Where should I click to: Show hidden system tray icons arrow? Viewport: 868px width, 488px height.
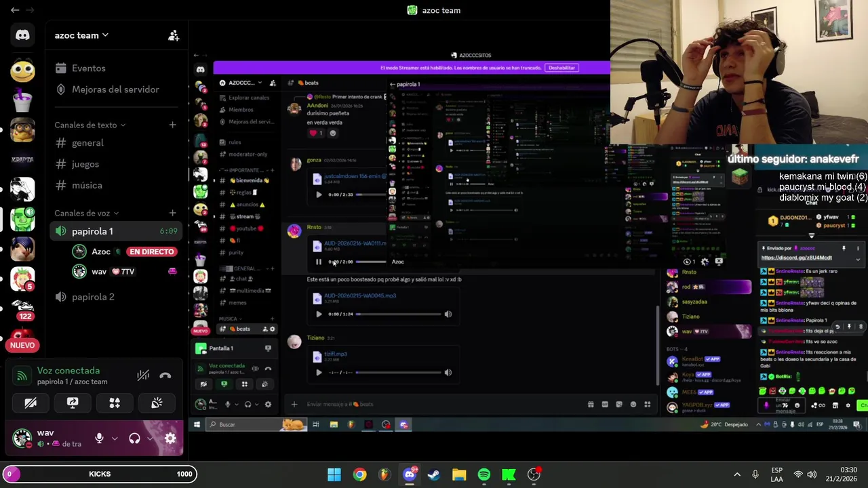pyautogui.click(x=737, y=474)
